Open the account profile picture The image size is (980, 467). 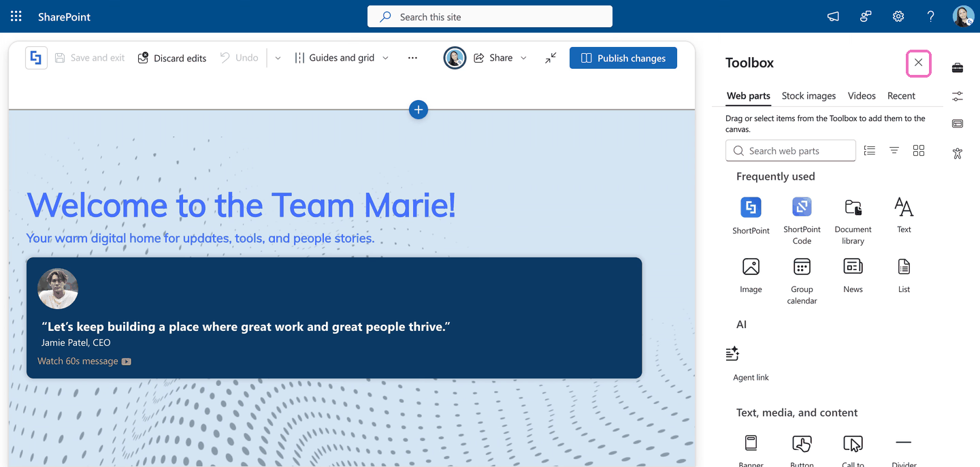tap(964, 16)
